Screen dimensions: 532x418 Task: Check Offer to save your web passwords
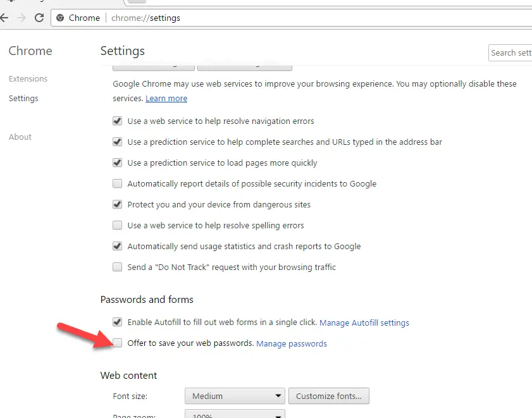pyautogui.click(x=118, y=343)
